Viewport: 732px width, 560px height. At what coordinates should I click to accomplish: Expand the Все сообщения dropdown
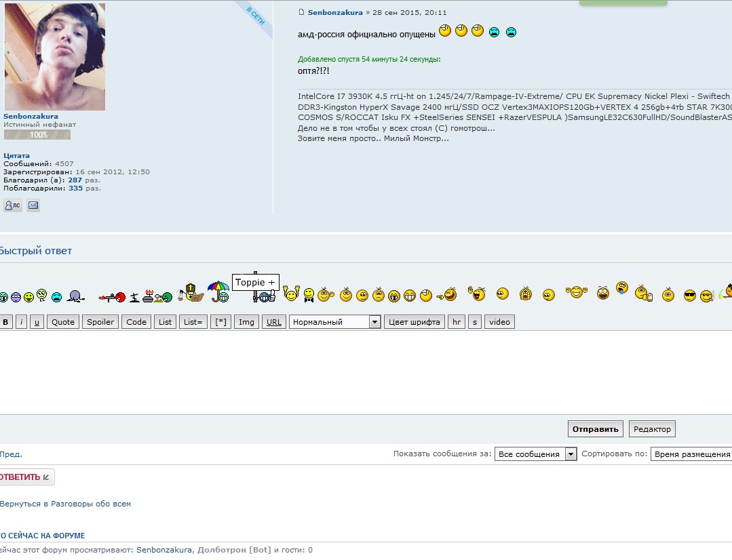click(535, 454)
